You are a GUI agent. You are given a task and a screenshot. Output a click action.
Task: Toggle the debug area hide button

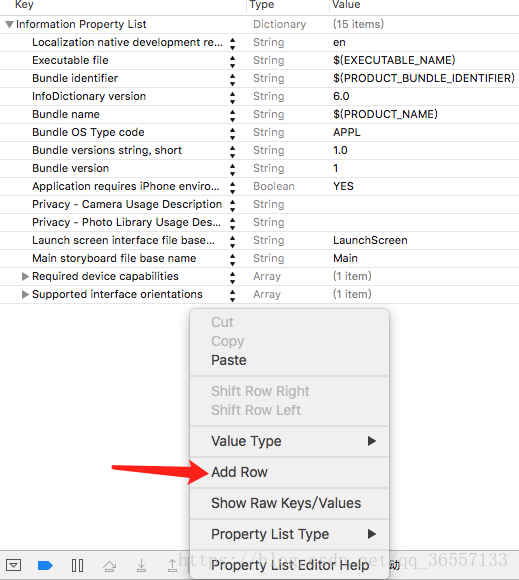pos(14,565)
